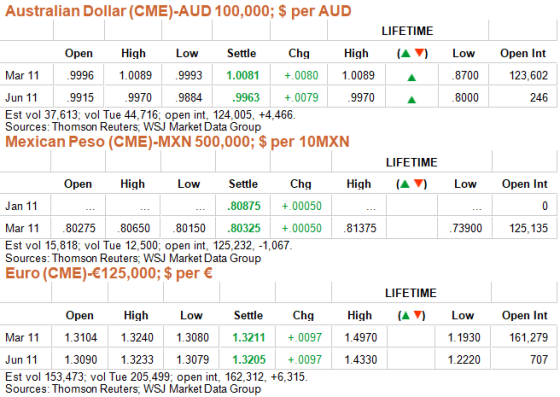Screen dimensions: 560x397
Task: Select the Mexican Peso lifetime high .81375
Action: (x=360, y=228)
